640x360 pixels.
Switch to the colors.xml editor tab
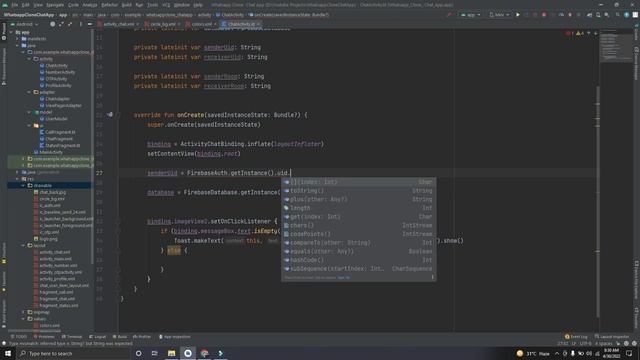point(201,24)
